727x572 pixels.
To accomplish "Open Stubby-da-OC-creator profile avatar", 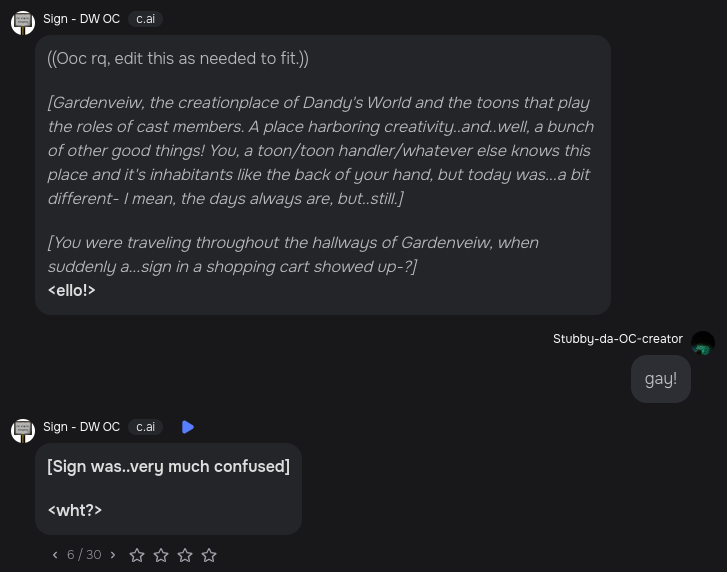I will click(703, 343).
